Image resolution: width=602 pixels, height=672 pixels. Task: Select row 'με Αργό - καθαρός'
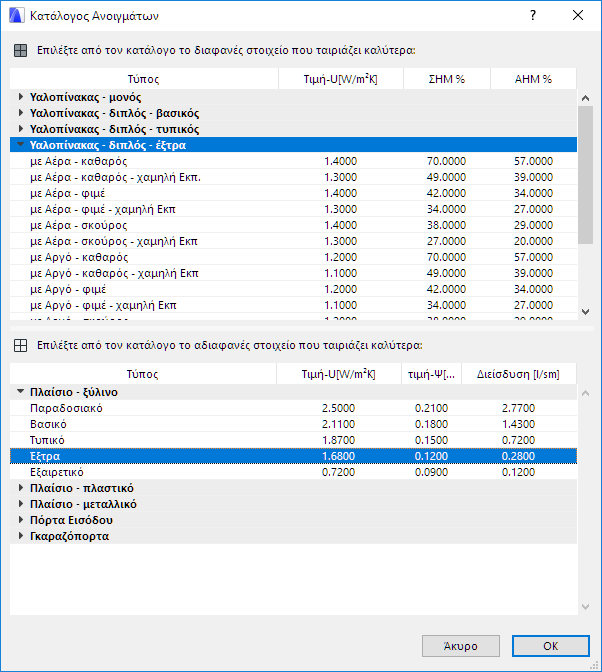(294, 257)
